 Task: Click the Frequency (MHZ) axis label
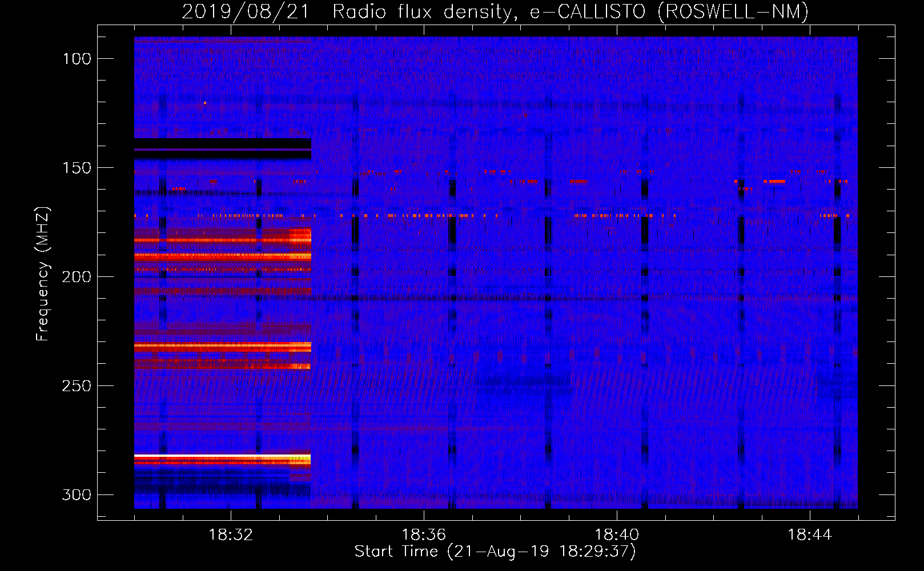coord(43,274)
